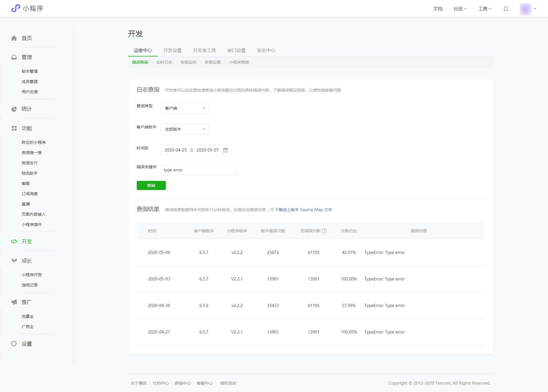Open the calendar date picker icon
Screen dimensions: 548x392
tap(225, 150)
